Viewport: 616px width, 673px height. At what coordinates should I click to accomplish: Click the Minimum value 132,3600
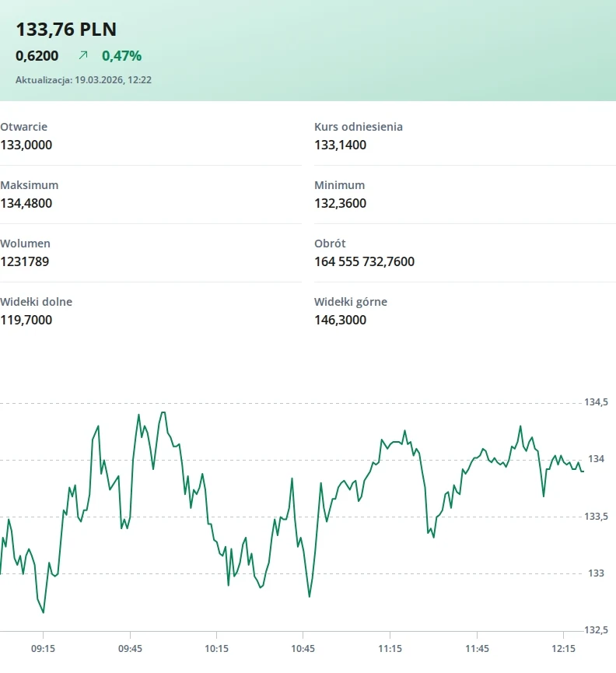[340, 203]
